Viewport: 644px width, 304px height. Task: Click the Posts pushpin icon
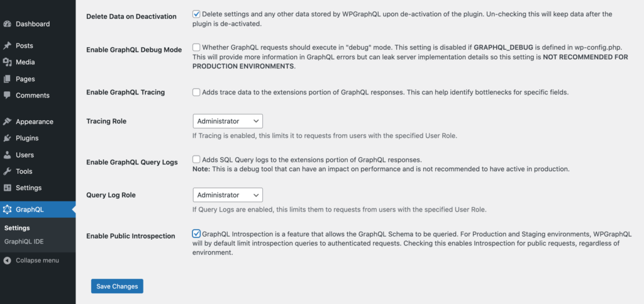click(x=6, y=45)
